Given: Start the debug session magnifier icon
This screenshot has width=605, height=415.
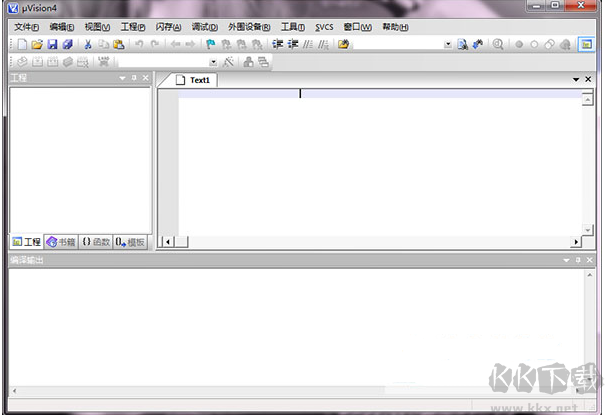Looking at the screenshot, I should coord(497,45).
